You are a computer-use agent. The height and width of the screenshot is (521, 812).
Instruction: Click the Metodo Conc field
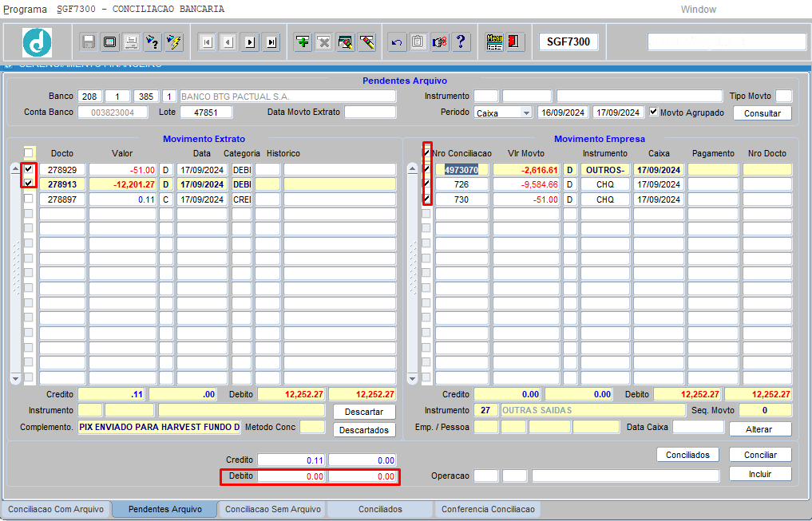(x=312, y=428)
